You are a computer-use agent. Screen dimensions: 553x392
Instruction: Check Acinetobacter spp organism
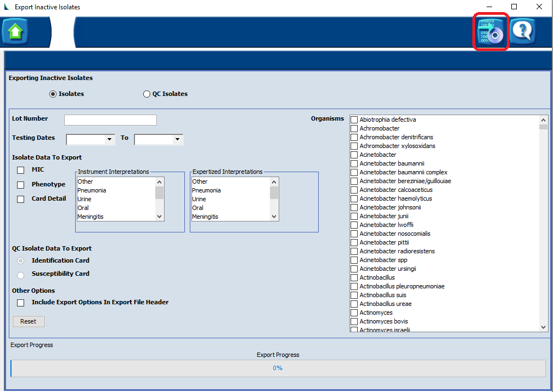click(x=354, y=260)
